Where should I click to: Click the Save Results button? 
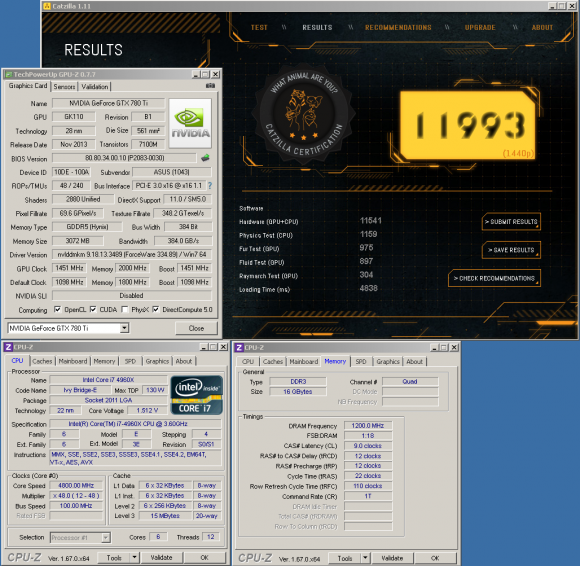coord(511,250)
